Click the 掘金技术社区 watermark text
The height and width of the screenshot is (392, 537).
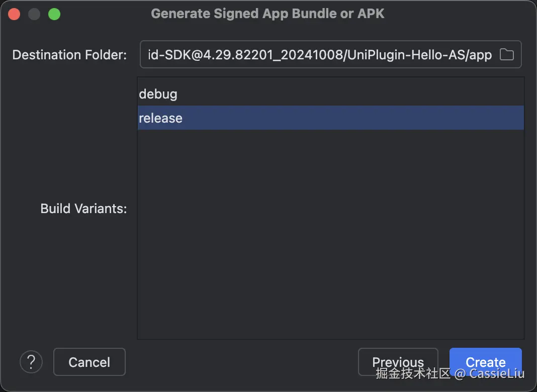pyautogui.click(x=413, y=374)
